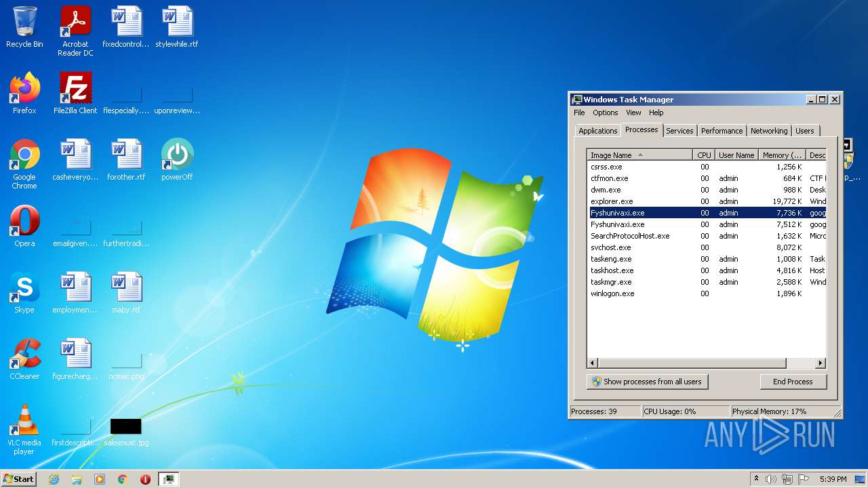This screenshot has height=488, width=868.
Task: Open the Recycle Bin desktop icon
Action: pos(24,27)
